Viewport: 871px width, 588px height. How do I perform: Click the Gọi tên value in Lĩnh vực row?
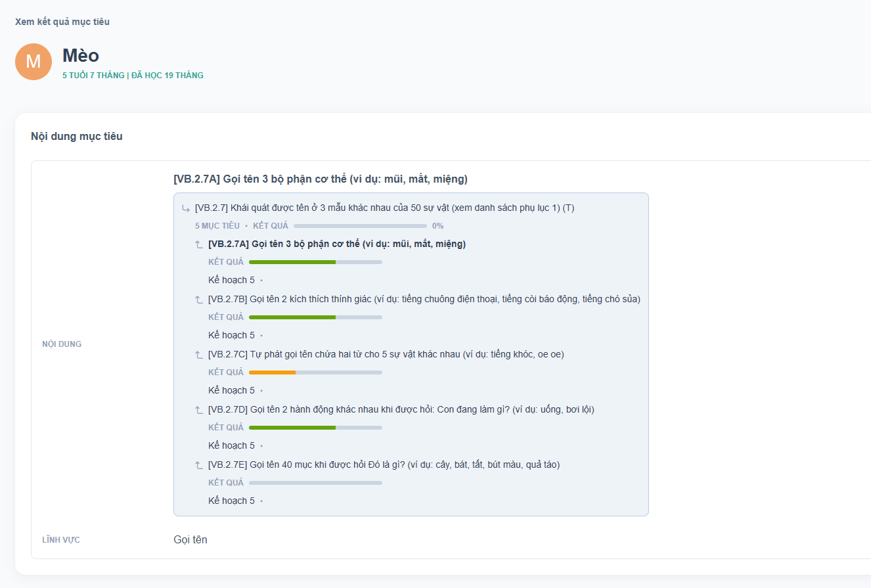point(190,540)
